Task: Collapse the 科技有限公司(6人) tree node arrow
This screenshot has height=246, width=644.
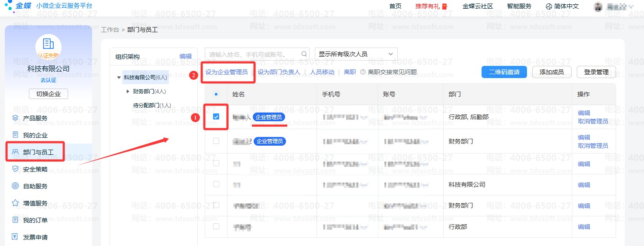Action: 119,78
